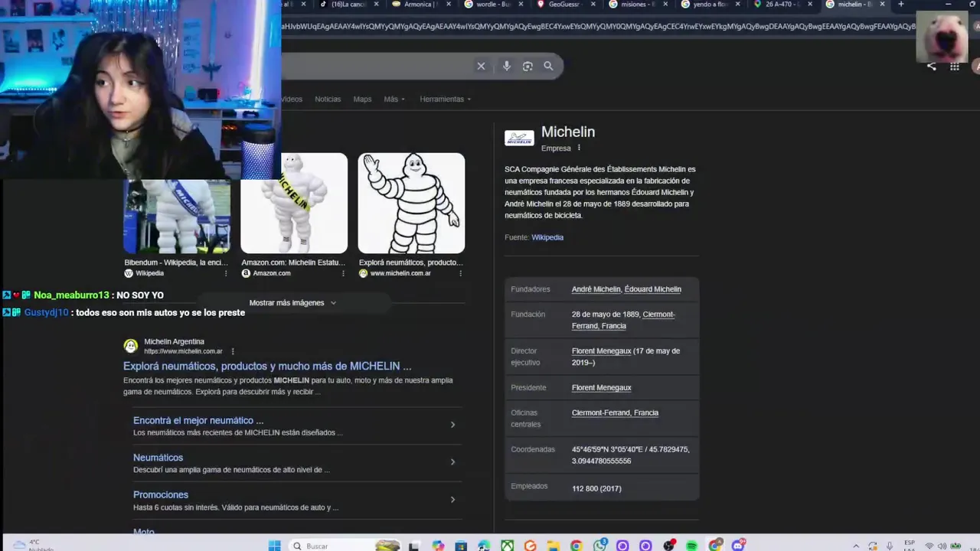The width and height of the screenshot is (980, 551).
Task: Open more options for Michelin Empresa panel
Action: (579, 148)
